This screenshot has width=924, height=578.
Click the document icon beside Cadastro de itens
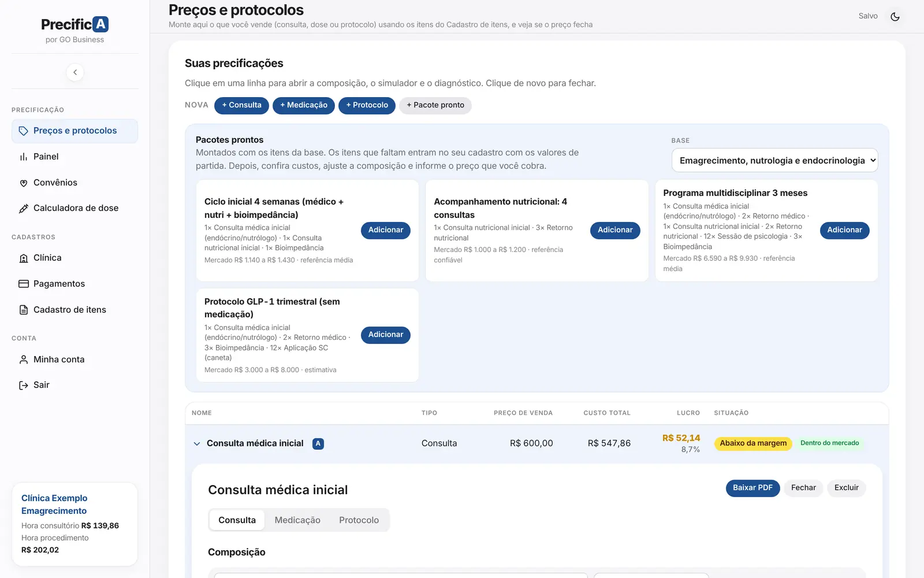24,310
